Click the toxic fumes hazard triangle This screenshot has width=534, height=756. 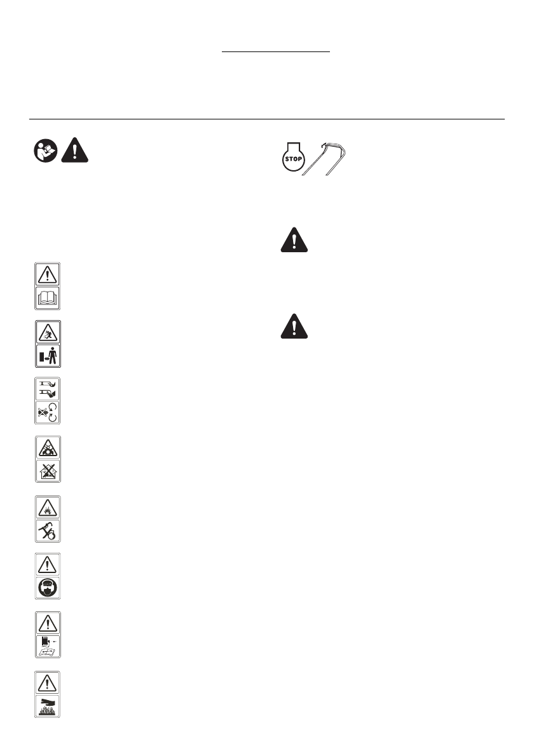[48, 448]
